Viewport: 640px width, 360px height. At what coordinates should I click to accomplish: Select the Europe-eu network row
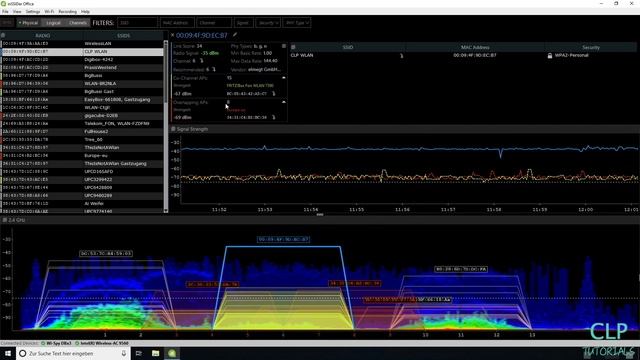[82, 156]
